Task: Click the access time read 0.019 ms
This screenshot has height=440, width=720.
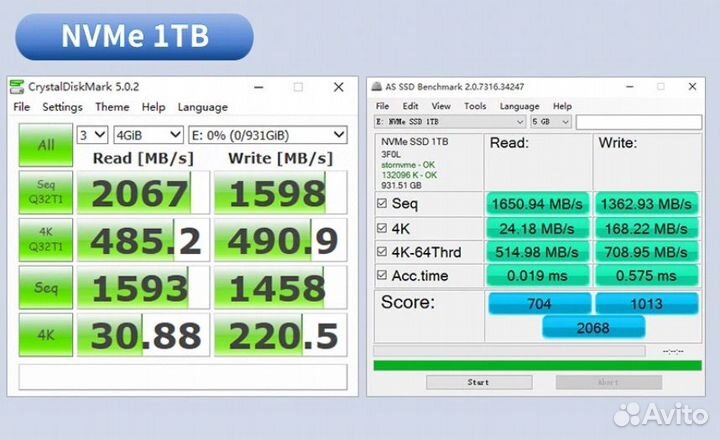Action: tap(537, 276)
